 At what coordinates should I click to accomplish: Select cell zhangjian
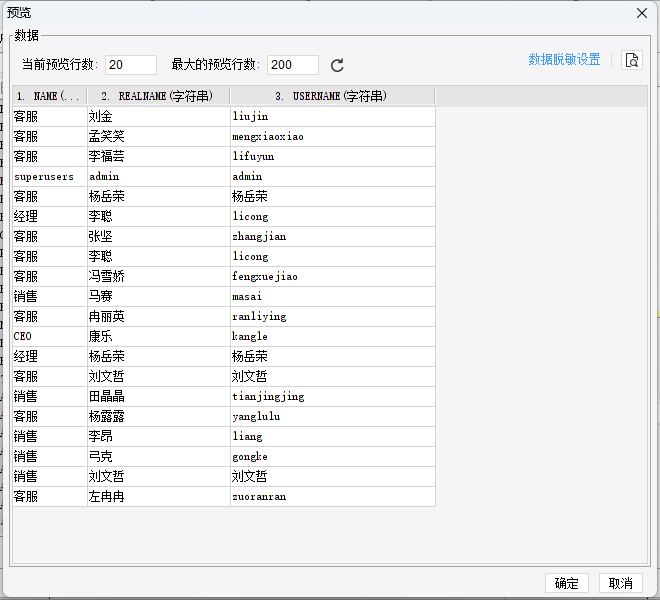point(333,236)
